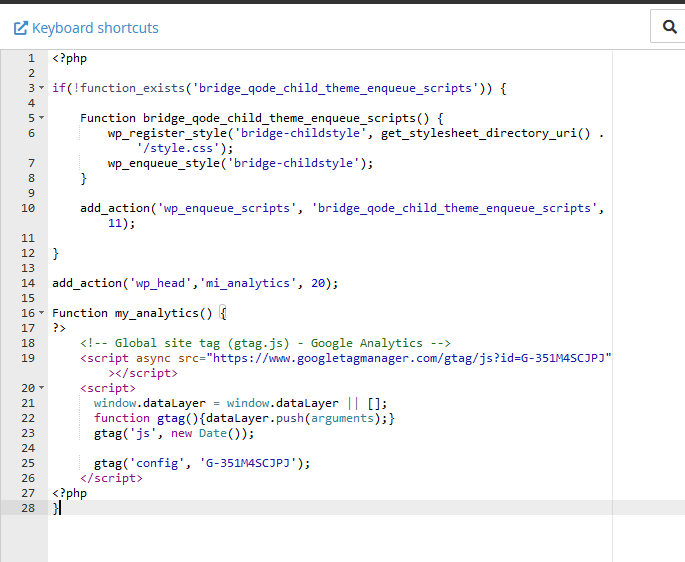Click the googletagmanager URL on line 19

click(408, 358)
